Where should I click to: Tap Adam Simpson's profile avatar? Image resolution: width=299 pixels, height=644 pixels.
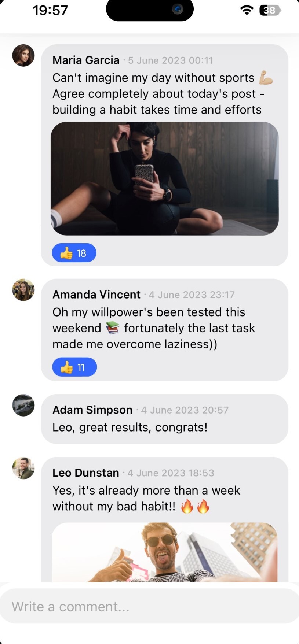(x=23, y=405)
